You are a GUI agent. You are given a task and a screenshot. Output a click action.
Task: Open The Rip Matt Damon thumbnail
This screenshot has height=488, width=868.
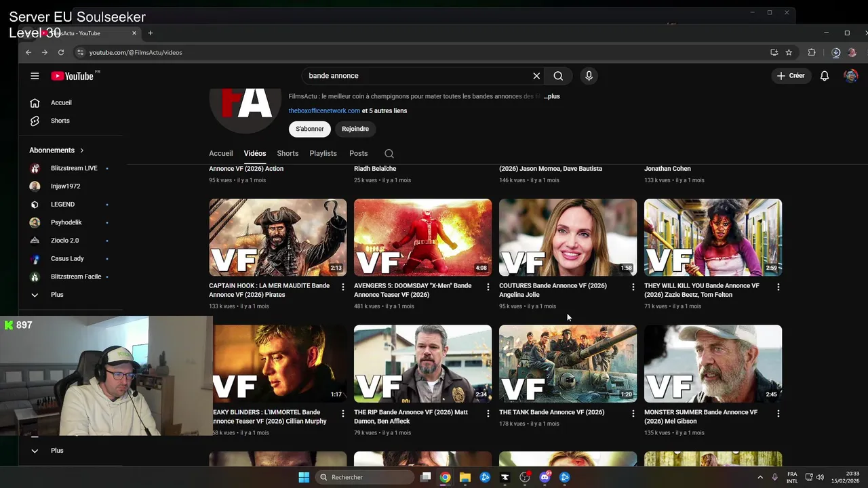pyautogui.click(x=423, y=364)
